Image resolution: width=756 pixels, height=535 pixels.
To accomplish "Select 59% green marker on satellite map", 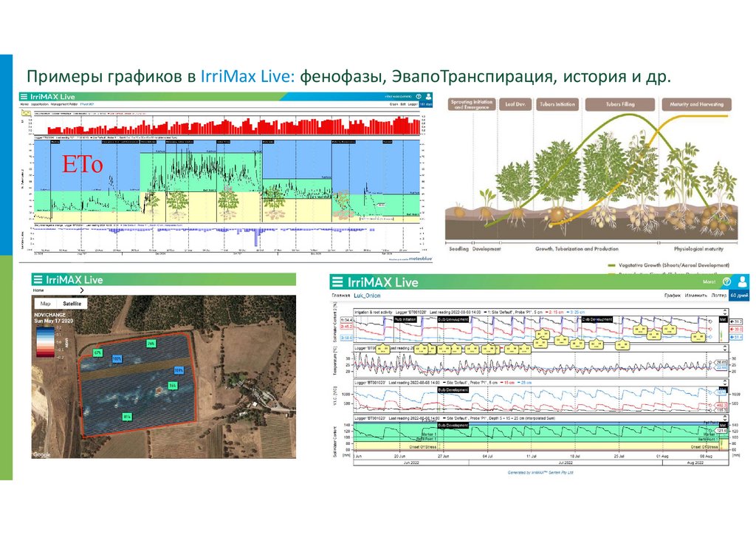I will 173,386.
